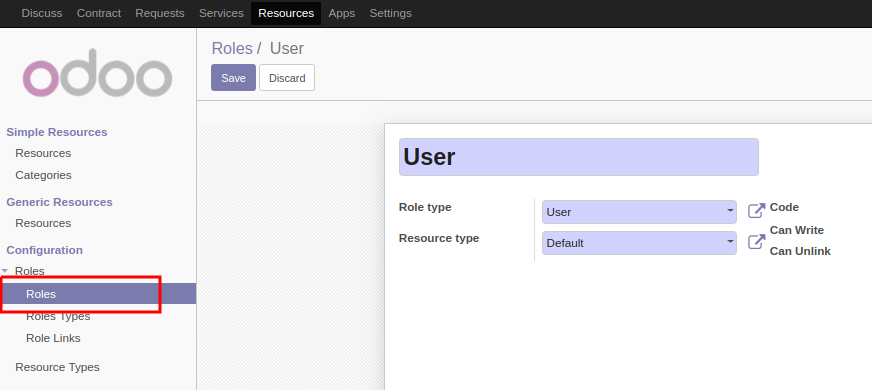Open the Role type dropdown
Viewport: 872px width, 390px height.
(639, 212)
